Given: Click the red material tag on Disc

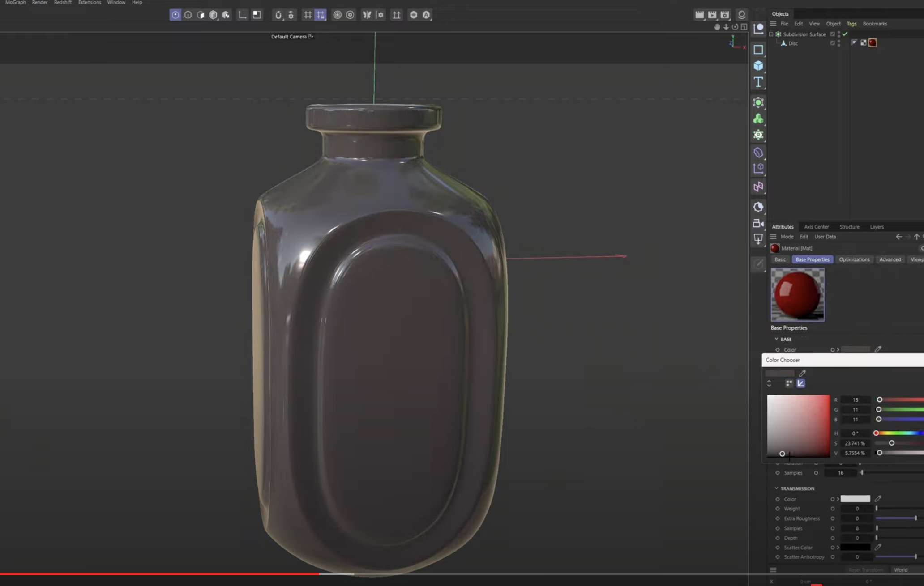Looking at the screenshot, I should click(x=873, y=43).
